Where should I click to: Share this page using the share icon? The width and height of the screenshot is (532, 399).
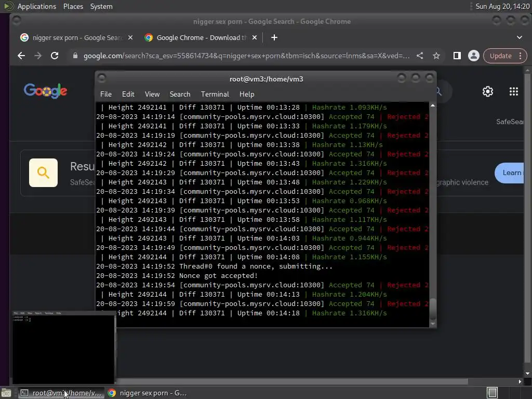[x=420, y=56]
